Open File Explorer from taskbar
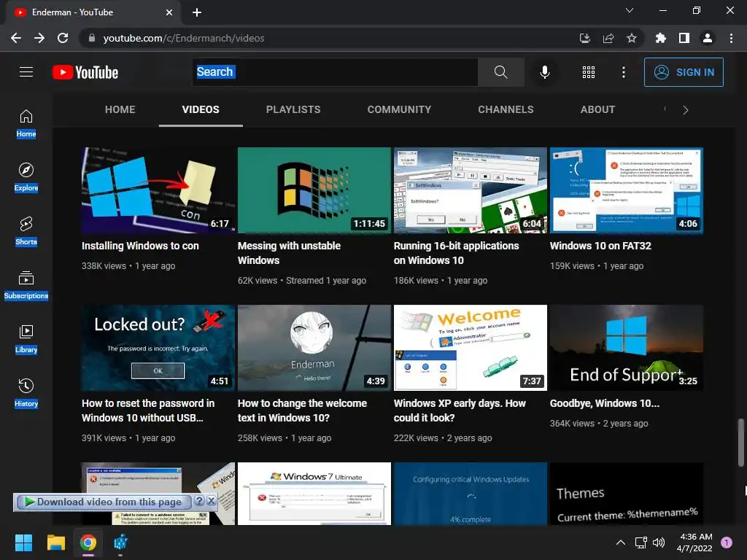 tap(55, 542)
